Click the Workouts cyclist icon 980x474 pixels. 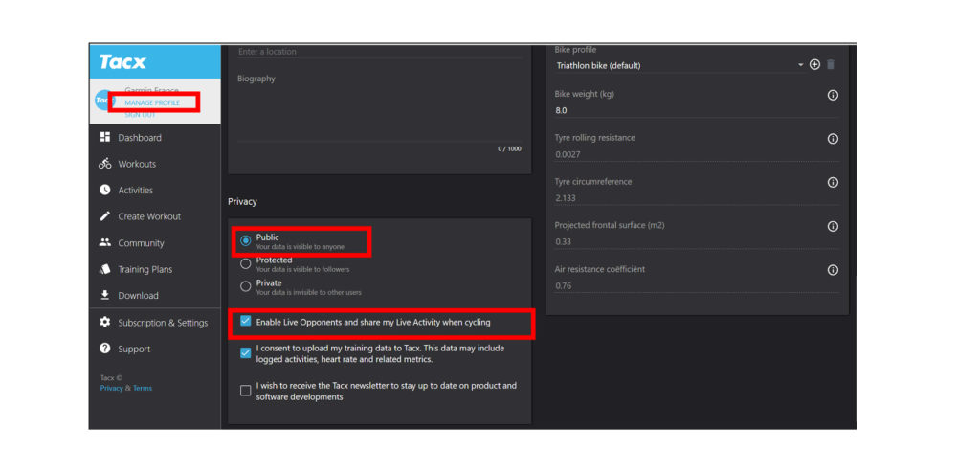tap(105, 164)
